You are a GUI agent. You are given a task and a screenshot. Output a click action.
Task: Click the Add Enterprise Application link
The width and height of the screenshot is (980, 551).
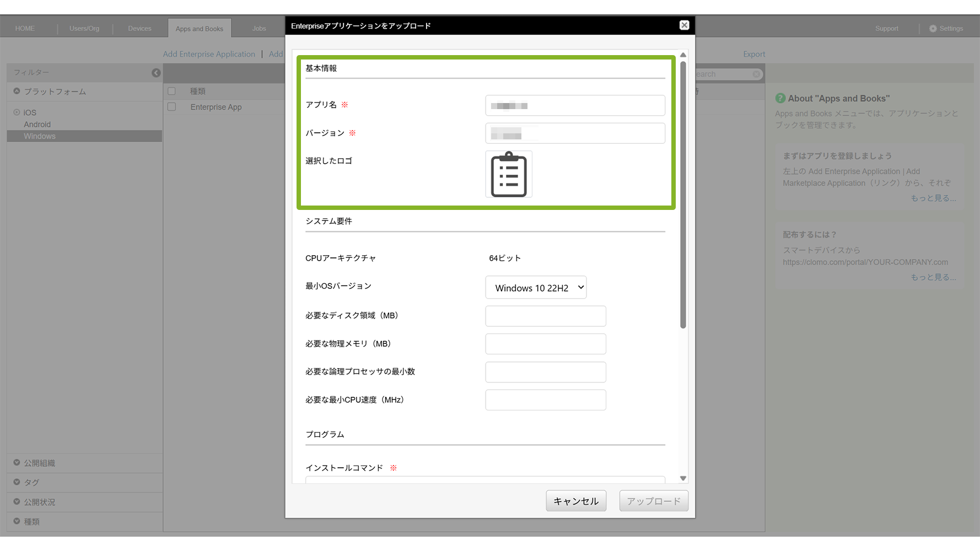click(x=209, y=54)
